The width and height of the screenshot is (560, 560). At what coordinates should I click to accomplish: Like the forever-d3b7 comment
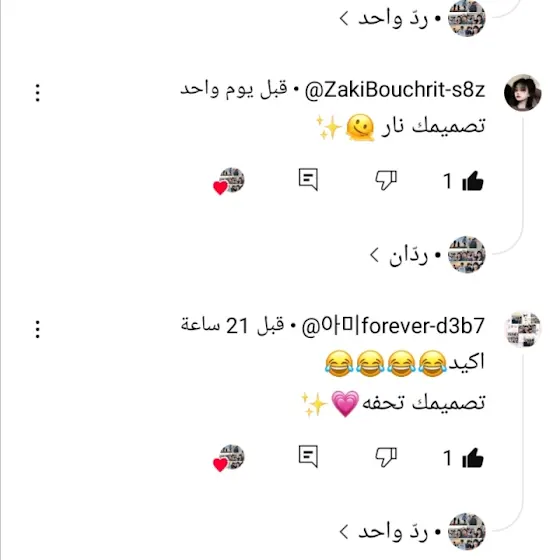tap(472, 458)
